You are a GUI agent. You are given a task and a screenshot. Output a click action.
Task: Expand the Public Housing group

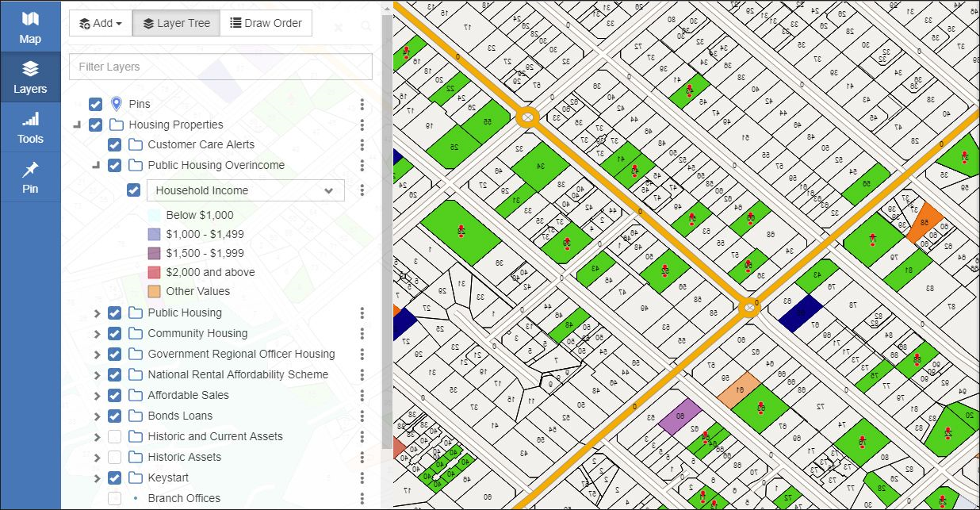97,313
